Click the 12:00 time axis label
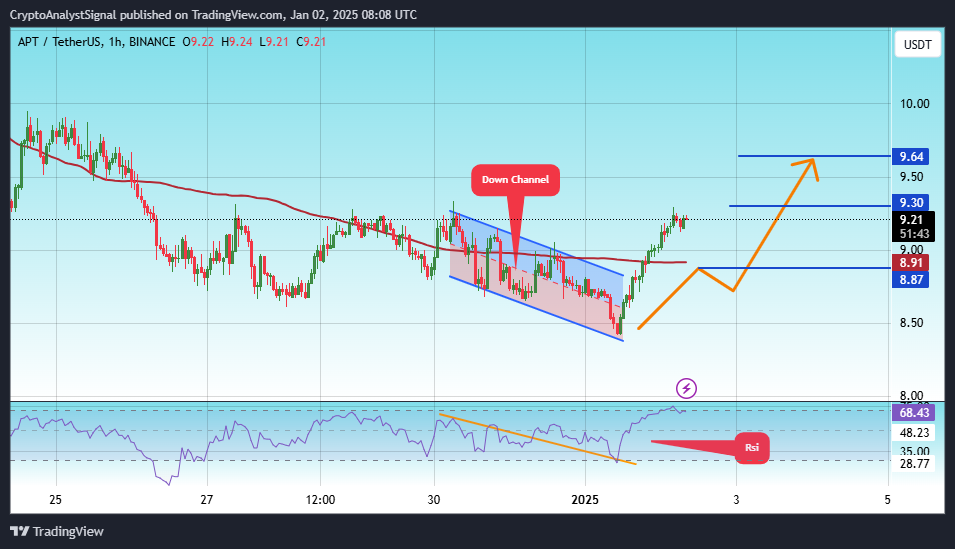This screenshot has width=955, height=549. [320, 500]
